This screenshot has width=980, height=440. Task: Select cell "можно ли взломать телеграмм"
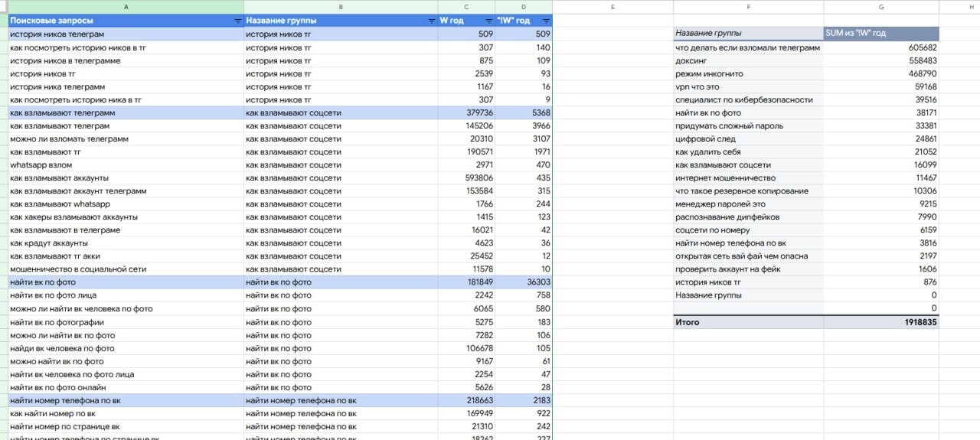click(126, 139)
